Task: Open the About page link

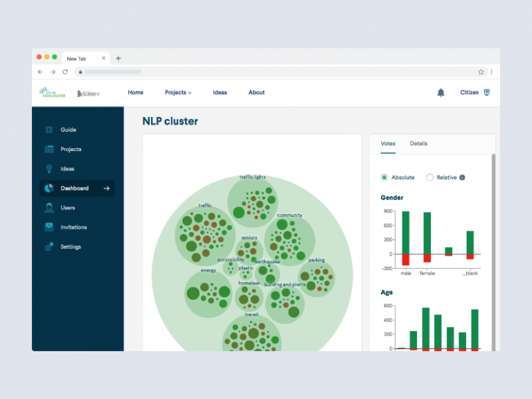Action: 256,93
